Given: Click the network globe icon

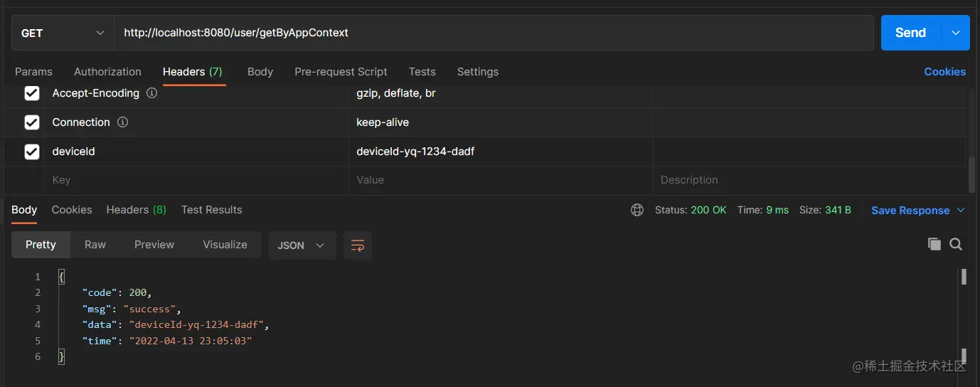Looking at the screenshot, I should [637, 210].
